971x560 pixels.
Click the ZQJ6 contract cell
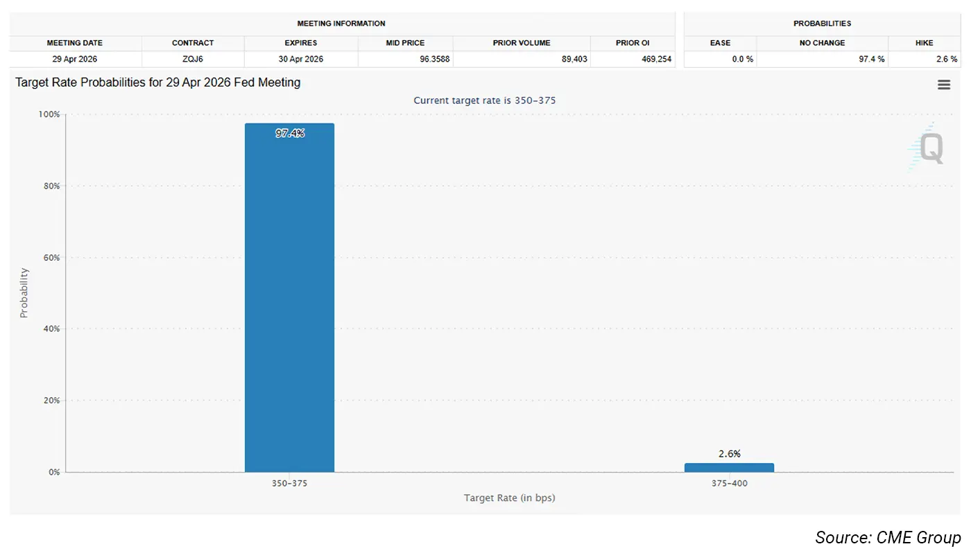(x=193, y=59)
